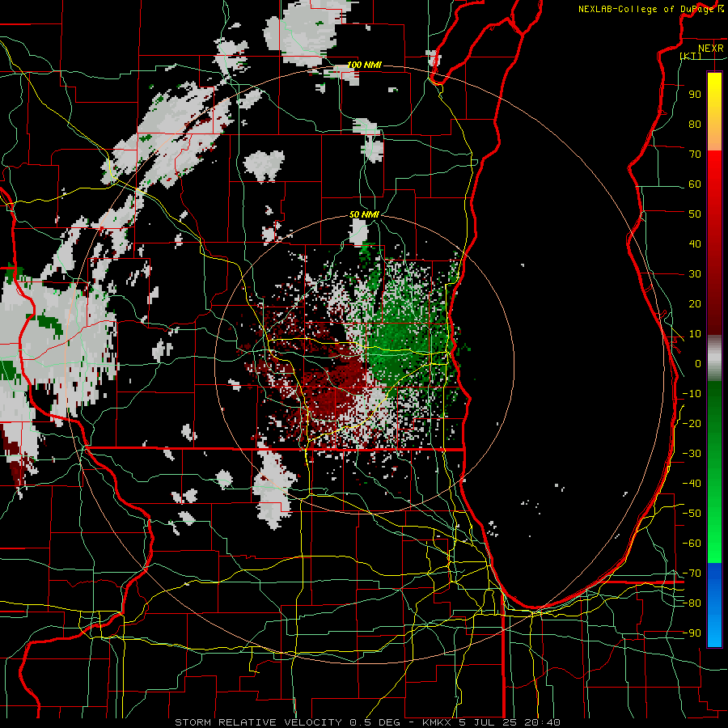Click the -40 value on the velocity scale
Screen dimensions: 728x728
692,484
